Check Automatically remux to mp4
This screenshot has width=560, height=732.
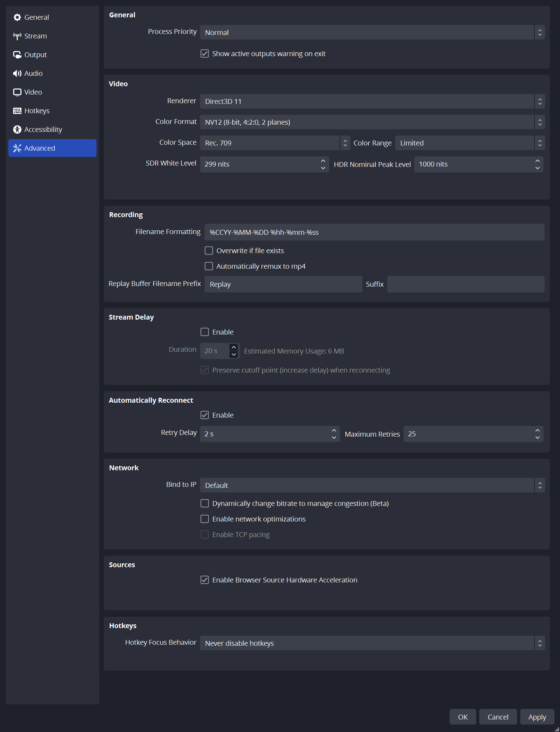[209, 266]
